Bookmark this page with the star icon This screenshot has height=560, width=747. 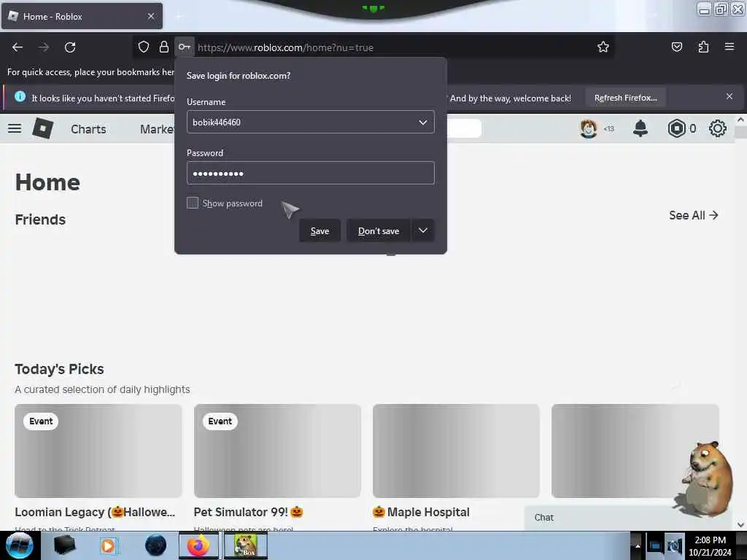(x=603, y=47)
